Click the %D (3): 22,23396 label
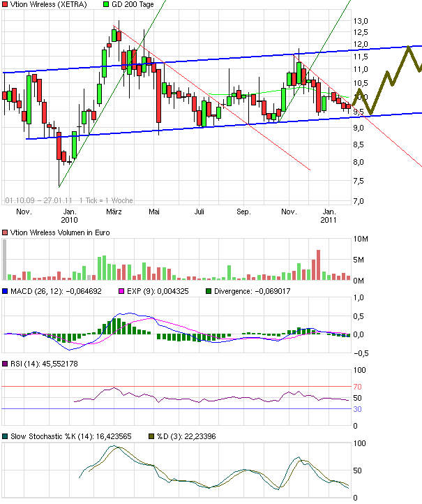This screenshot has width=422, height=504. click(x=186, y=436)
